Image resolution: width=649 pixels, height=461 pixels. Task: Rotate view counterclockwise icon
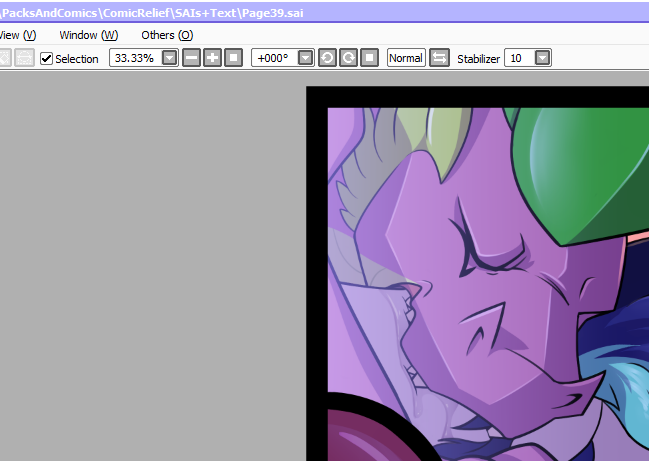[x=327, y=58]
